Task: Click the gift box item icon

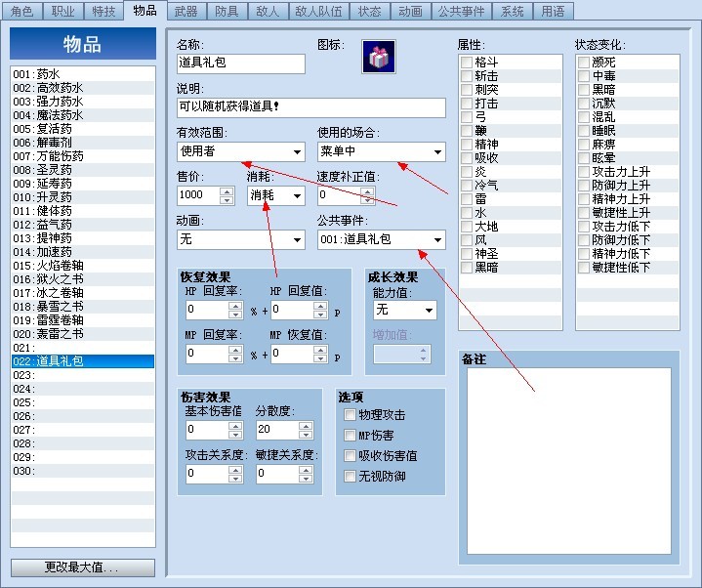Action: pos(378,57)
